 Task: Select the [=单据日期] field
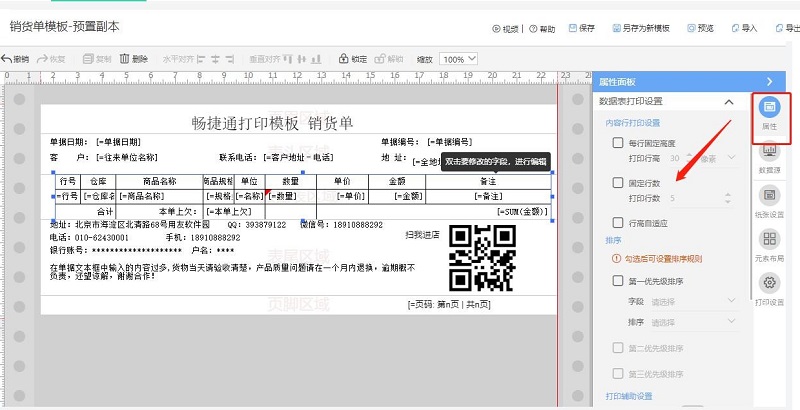(x=118, y=142)
